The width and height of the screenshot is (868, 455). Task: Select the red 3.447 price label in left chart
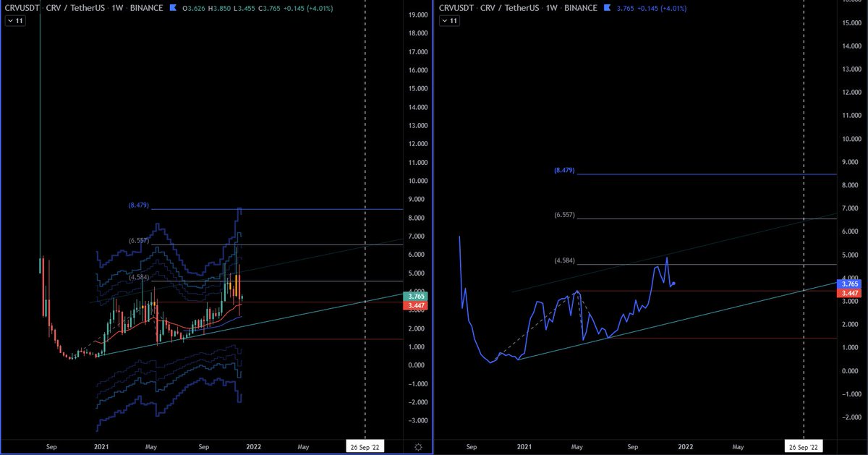pyautogui.click(x=415, y=306)
